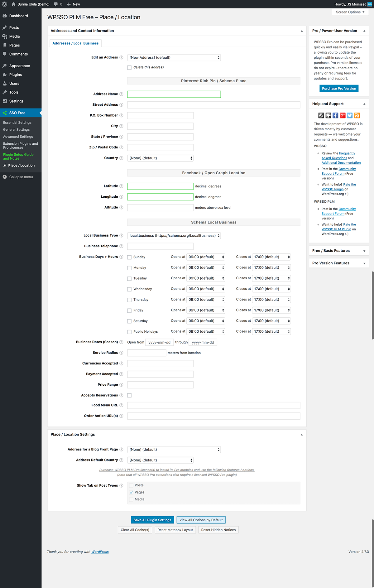Open the WordPress logo menu

[x=4, y=4]
